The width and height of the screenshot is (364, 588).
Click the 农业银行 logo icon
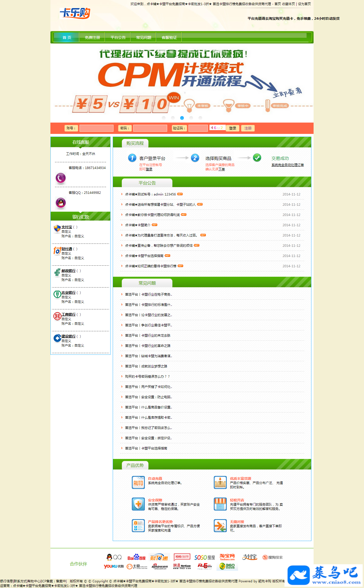pyautogui.click(x=57, y=294)
